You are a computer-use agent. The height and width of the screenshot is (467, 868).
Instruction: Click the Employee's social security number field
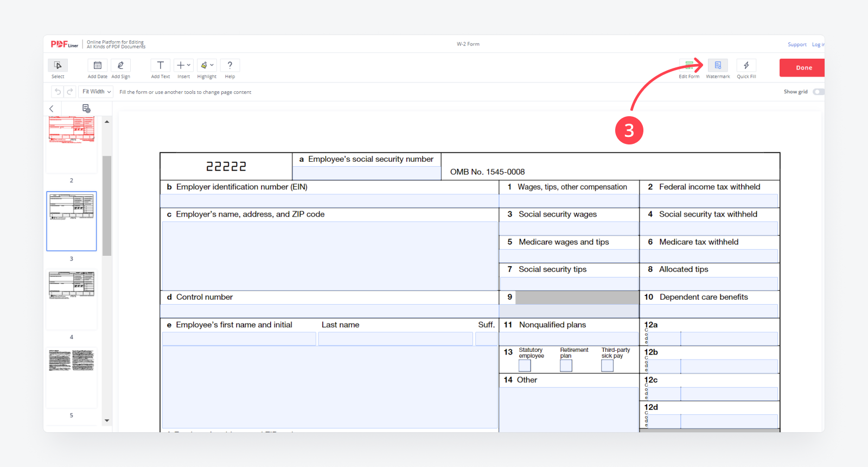point(367,173)
